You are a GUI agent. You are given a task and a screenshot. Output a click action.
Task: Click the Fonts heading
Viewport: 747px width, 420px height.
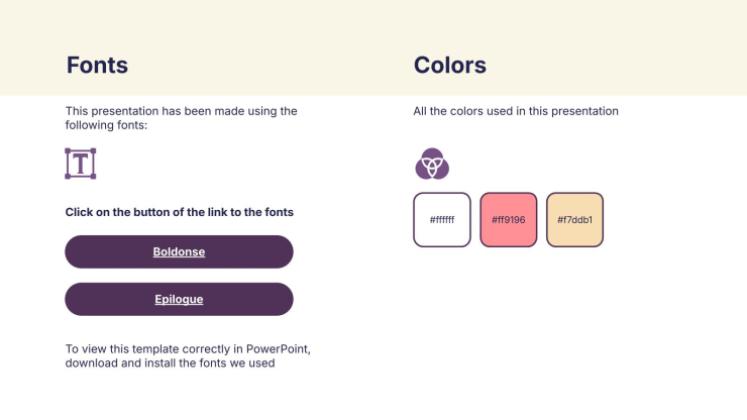click(x=97, y=66)
